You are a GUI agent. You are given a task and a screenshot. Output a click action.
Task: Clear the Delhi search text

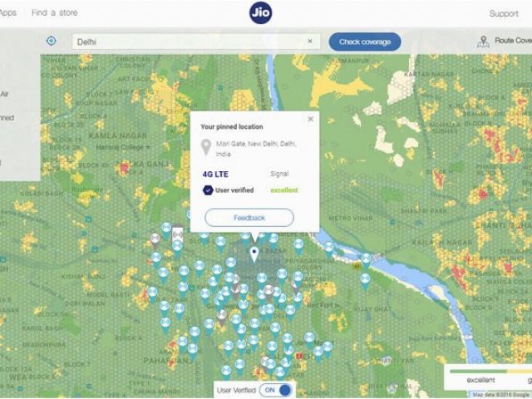[310, 41]
